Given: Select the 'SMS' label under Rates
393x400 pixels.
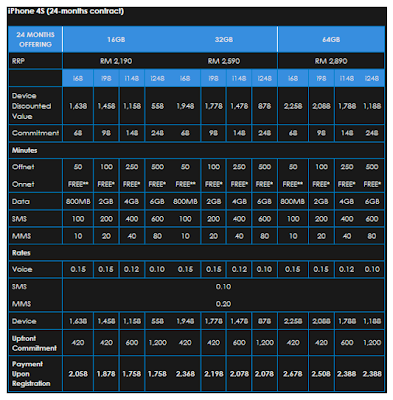Looking at the screenshot, I should pyautogui.click(x=19, y=287).
